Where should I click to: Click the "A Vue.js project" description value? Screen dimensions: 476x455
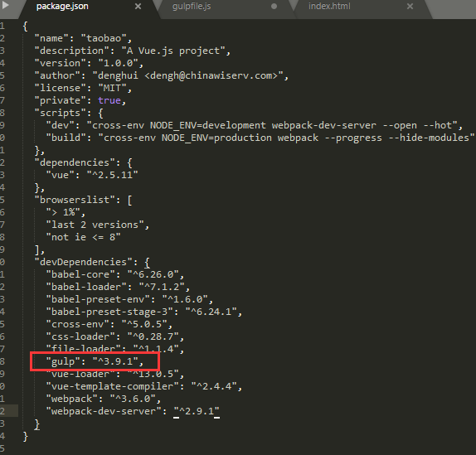coord(173,51)
